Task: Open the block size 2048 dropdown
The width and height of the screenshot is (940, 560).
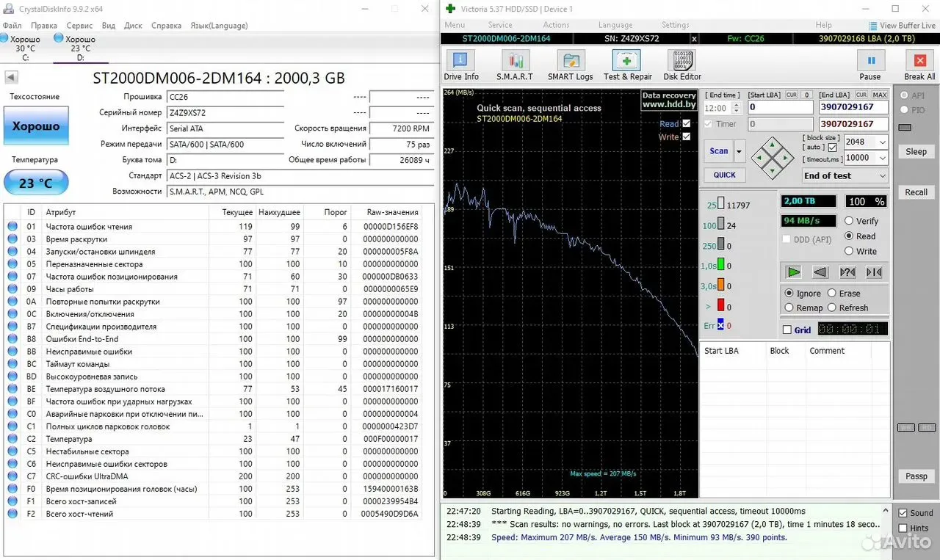Action: [x=882, y=142]
